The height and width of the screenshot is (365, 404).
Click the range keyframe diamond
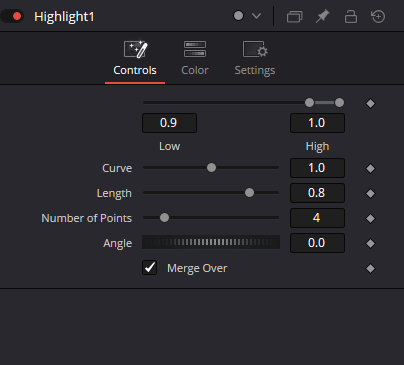(370, 104)
